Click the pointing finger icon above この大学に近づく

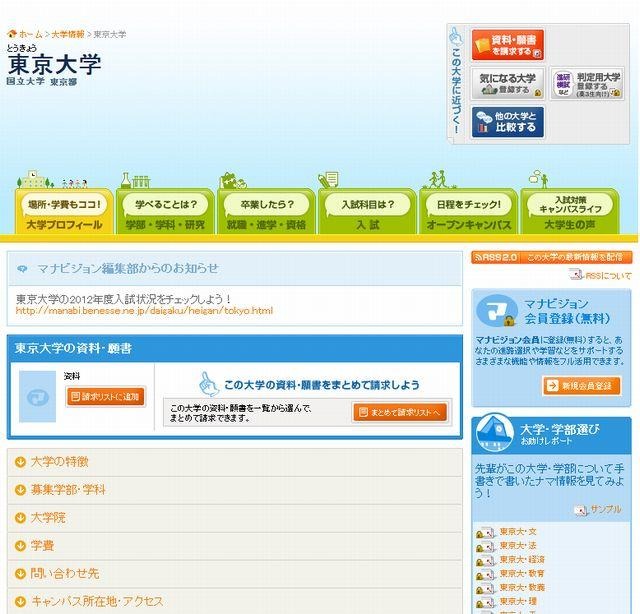coord(456,36)
